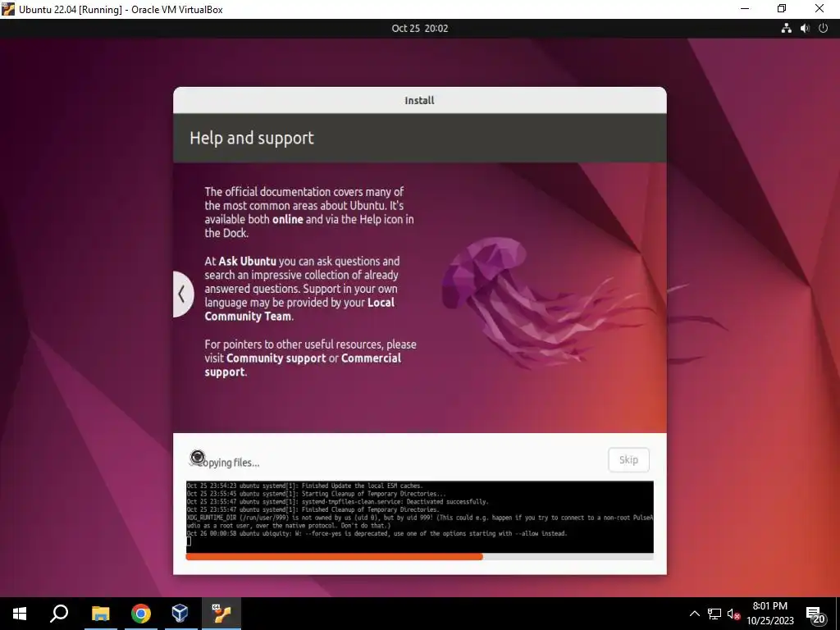Click the VirtualBox window title bar icon

pos(8,9)
